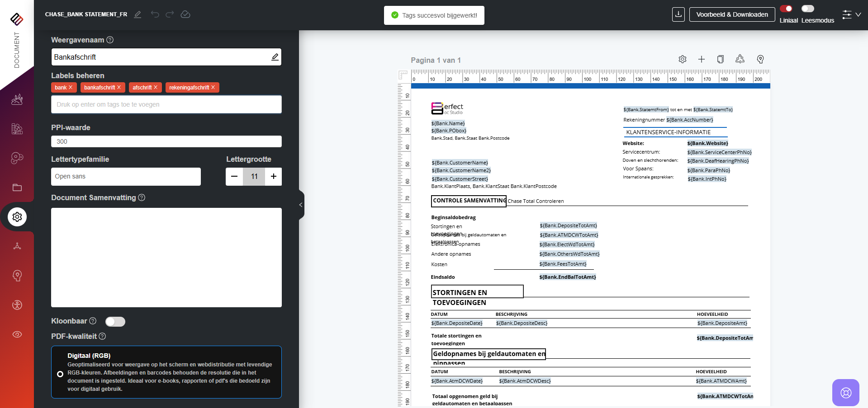868x408 pixels.
Task: Toggle the Liniaal ruler switch
Action: pos(786,9)
